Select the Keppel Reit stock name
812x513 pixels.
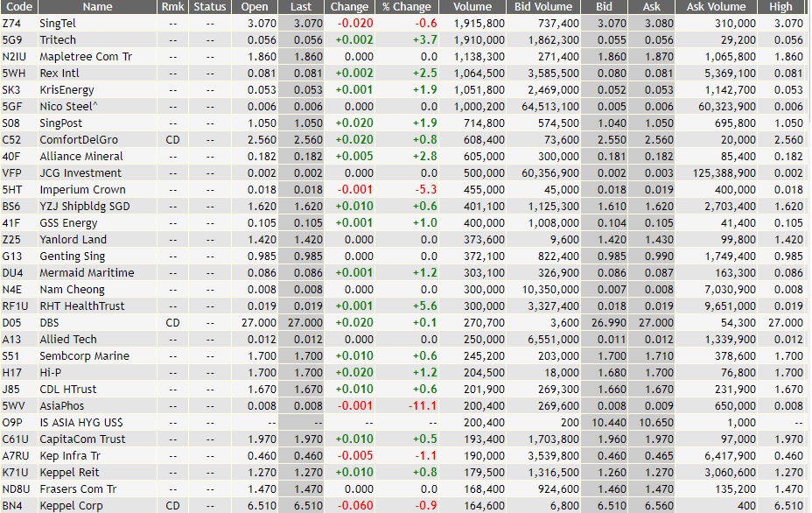69,472
